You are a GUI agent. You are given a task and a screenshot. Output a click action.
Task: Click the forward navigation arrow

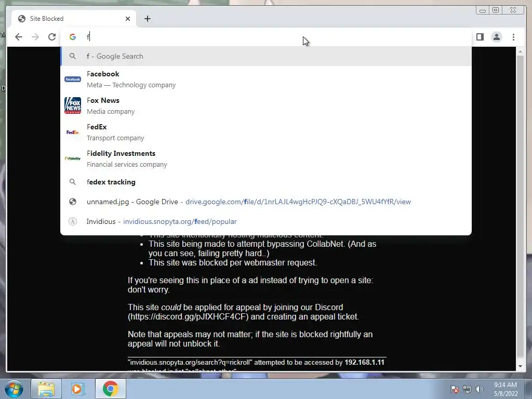click(x=35, y=37)
